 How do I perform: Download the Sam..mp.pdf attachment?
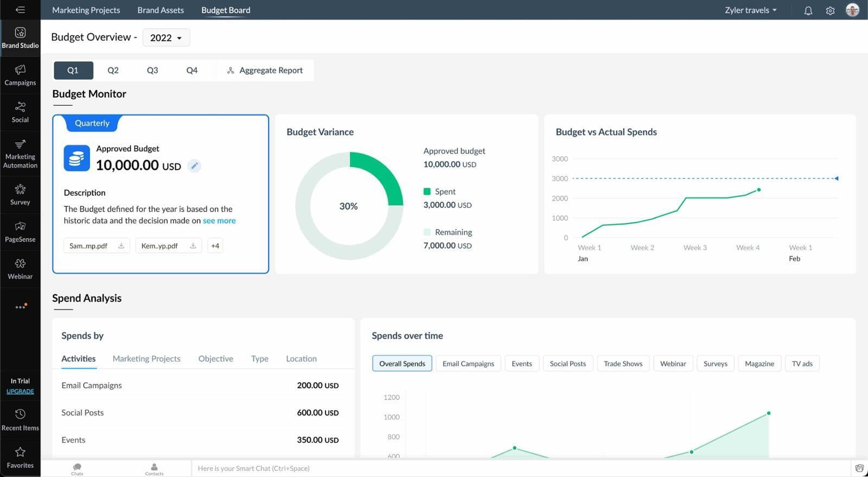point(121,246)
